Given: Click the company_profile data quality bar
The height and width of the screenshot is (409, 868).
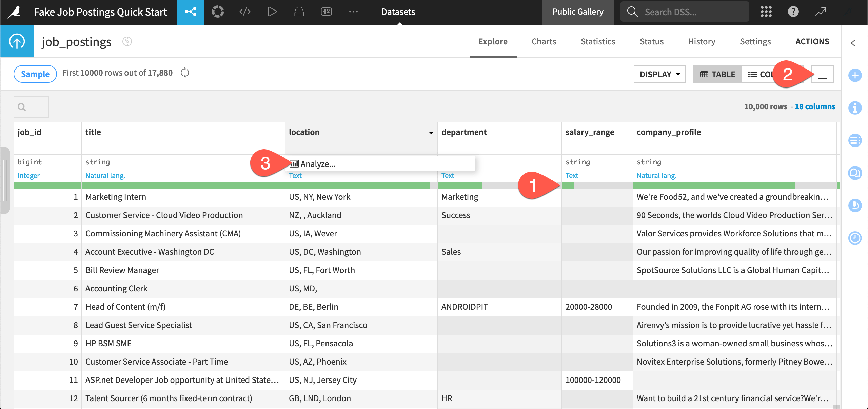Looking at the screenshot, I should coord(734,186).
